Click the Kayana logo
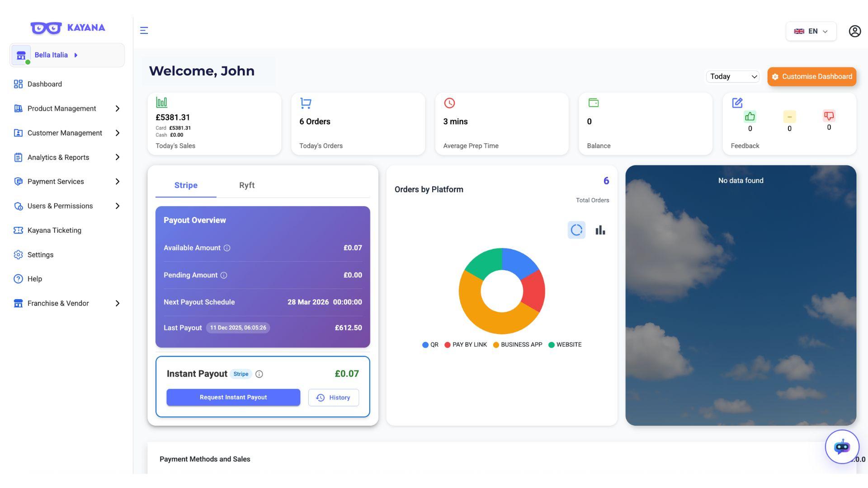The width and height of the screenshot is (868, 488). pyautogui.click(x=68, y=28)
